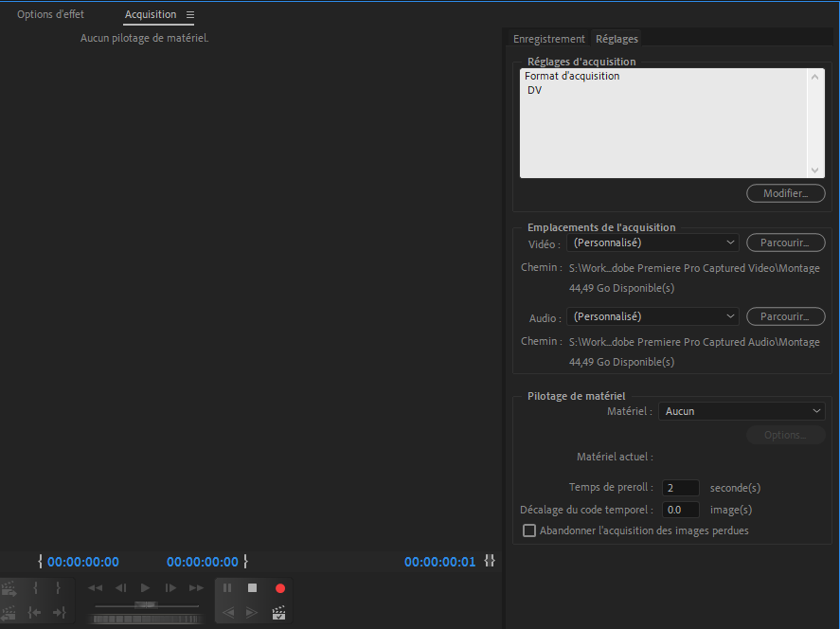Toggle Abandonner l'acquisition des images perdues checkbox
This screenshot has height=629, width=840.
(x=529, y=530)
